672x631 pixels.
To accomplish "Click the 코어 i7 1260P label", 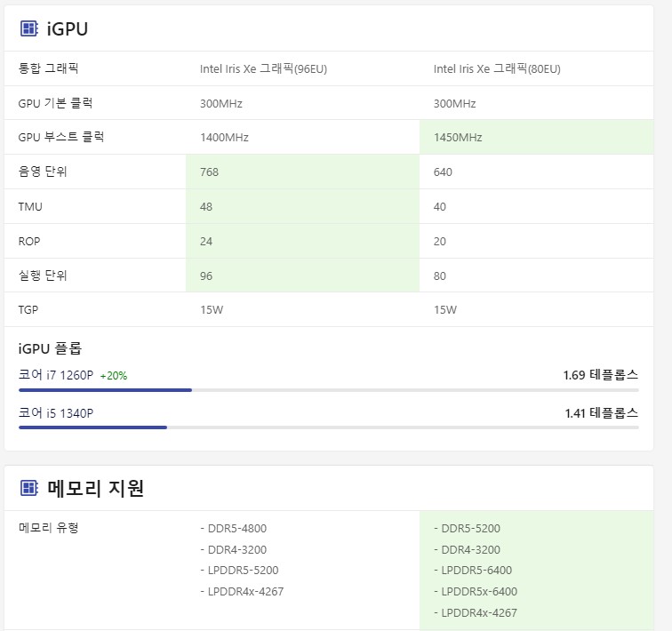I will (x=56, y=375).
